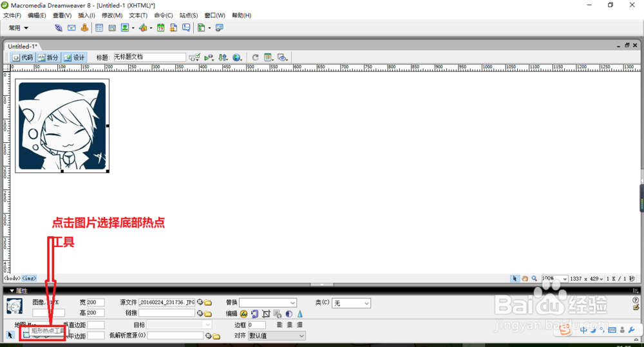Open the Validate Markup menu icon
The image size is (644, 347).
[x=209, y=57]
